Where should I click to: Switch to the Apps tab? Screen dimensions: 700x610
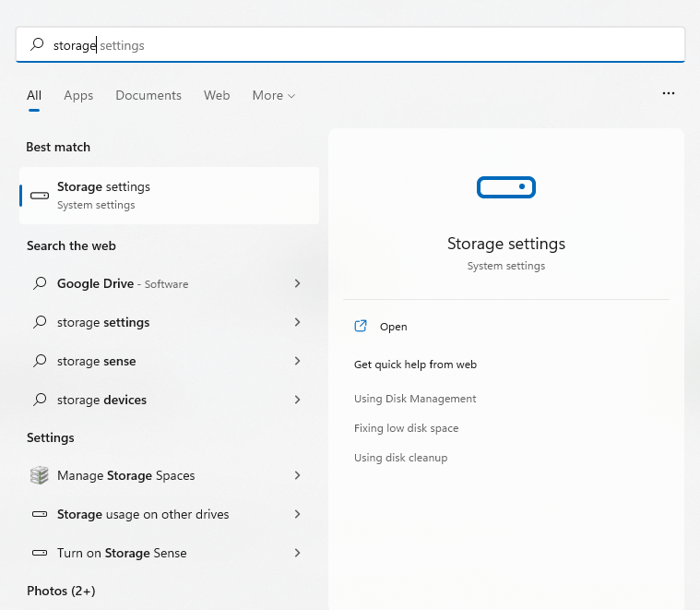pos(78,95)
